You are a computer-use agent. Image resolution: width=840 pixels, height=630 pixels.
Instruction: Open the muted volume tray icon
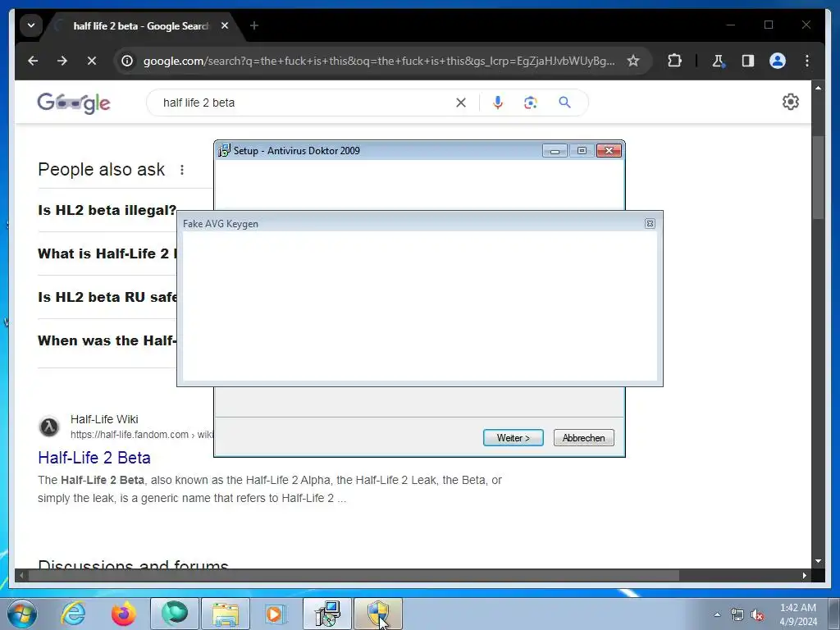757,614
